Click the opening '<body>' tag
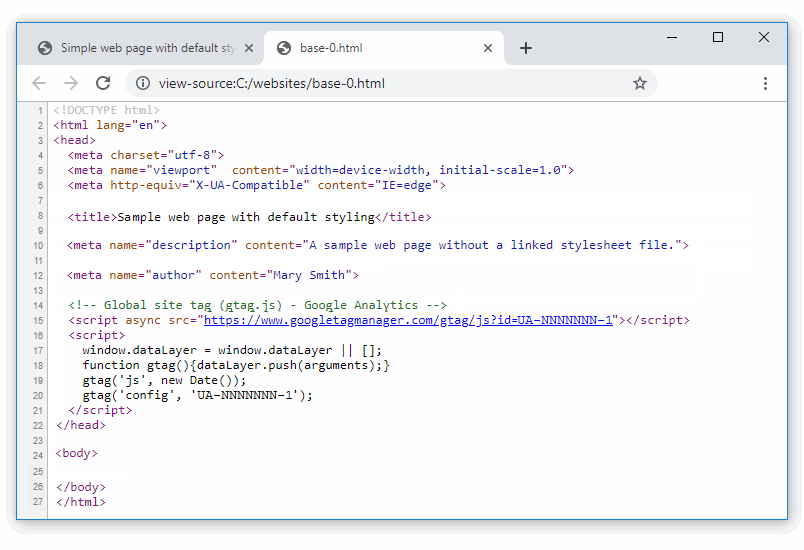Screen dimensions: 804x550 [76, 454]
